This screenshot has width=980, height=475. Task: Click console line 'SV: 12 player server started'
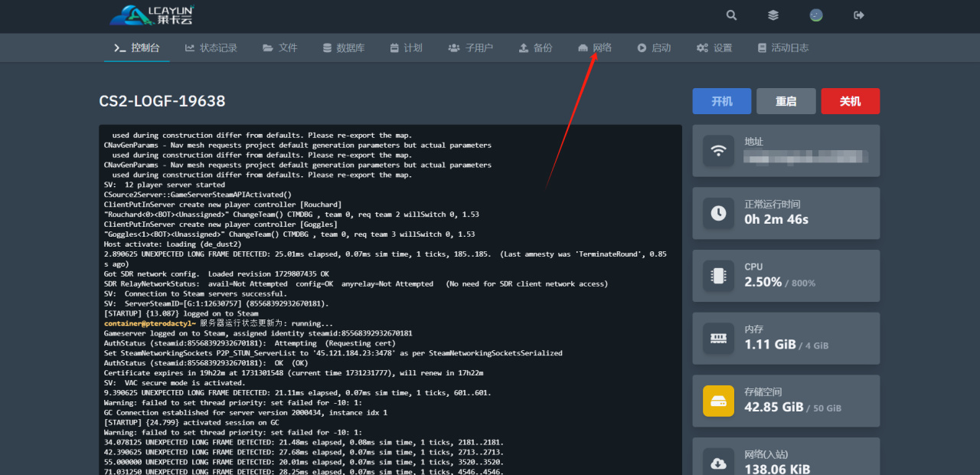point(165,185)
